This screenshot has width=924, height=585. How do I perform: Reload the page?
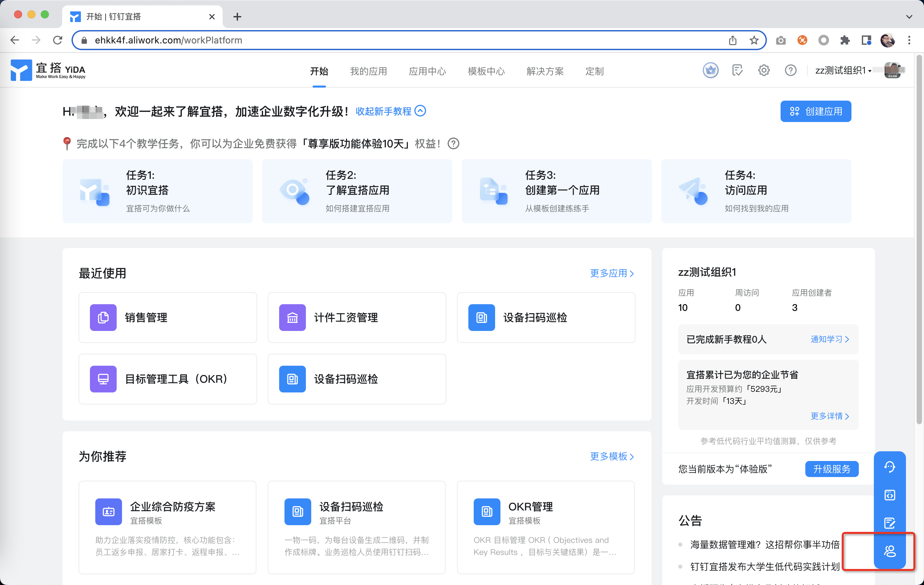(x=57, y=40)
